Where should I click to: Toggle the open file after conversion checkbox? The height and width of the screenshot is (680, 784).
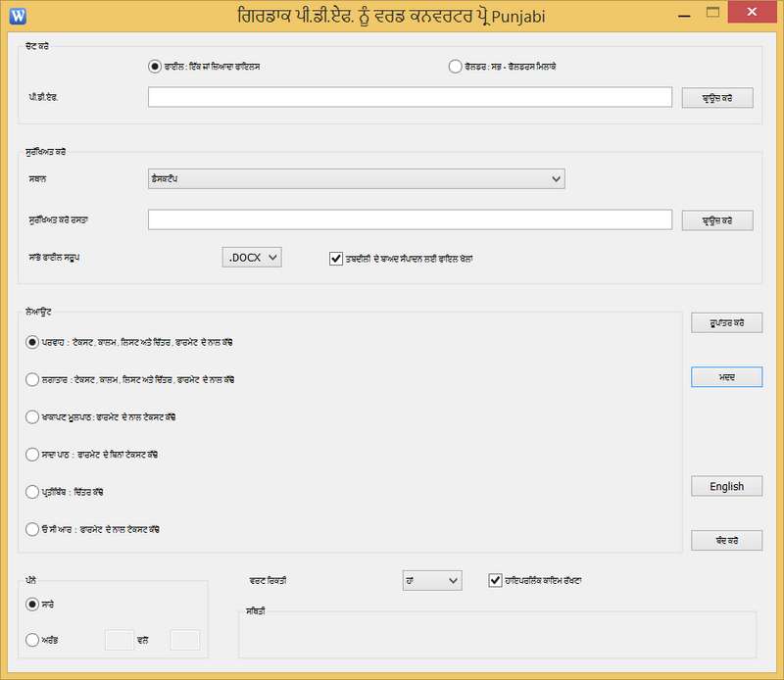pos(335,258)
